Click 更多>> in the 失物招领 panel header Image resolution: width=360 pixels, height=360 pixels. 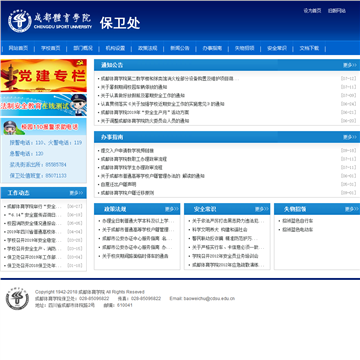point(352,209)
